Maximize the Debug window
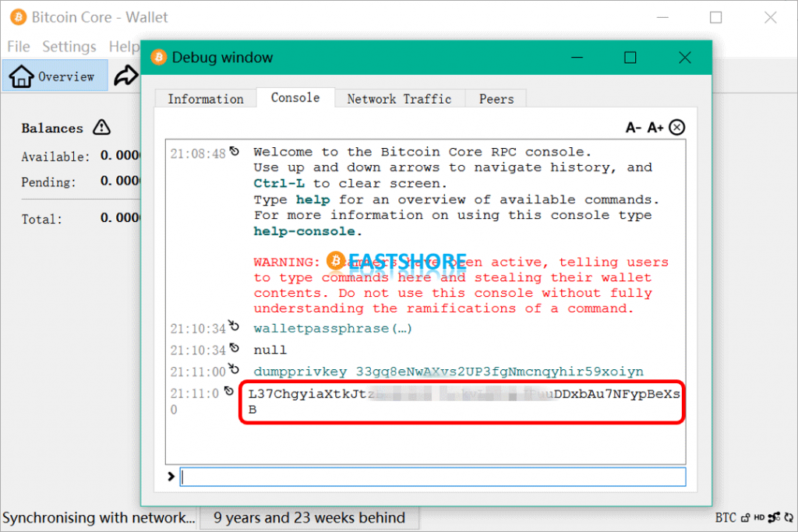 tap(630, 58)
